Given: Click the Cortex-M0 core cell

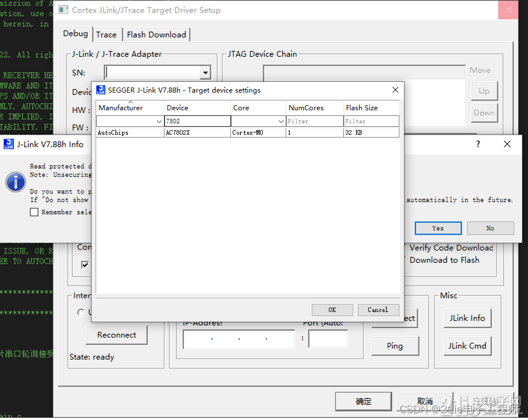Looking at the screenshot, I should pyautogui.click(x=258, y=132).
